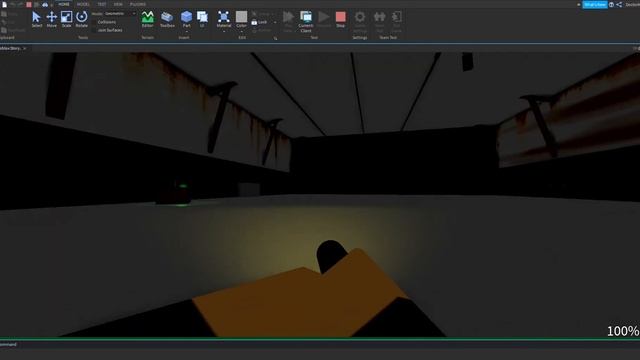640x360 pixels.
Task: Click the help icon beside What's New
Action: click(x=611, y=4)
